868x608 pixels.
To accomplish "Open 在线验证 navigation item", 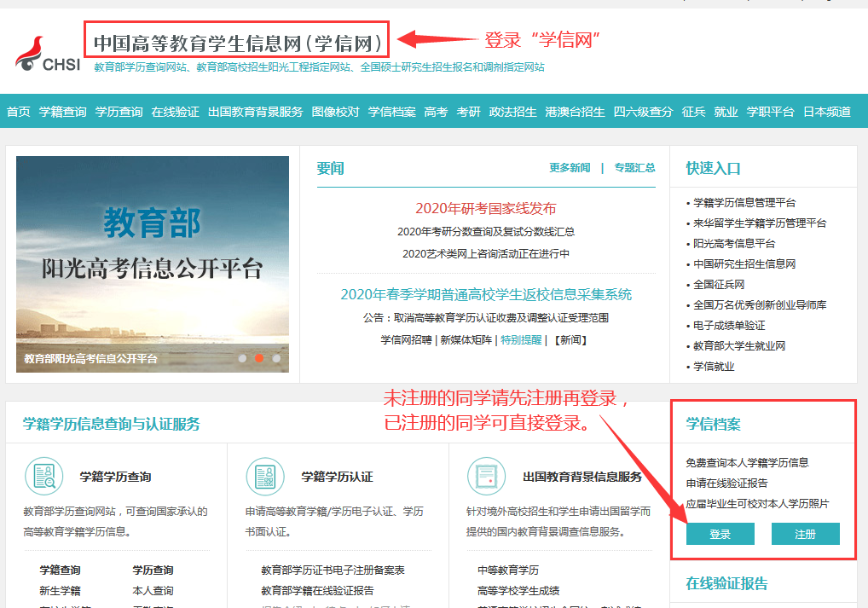I will 175,112.
